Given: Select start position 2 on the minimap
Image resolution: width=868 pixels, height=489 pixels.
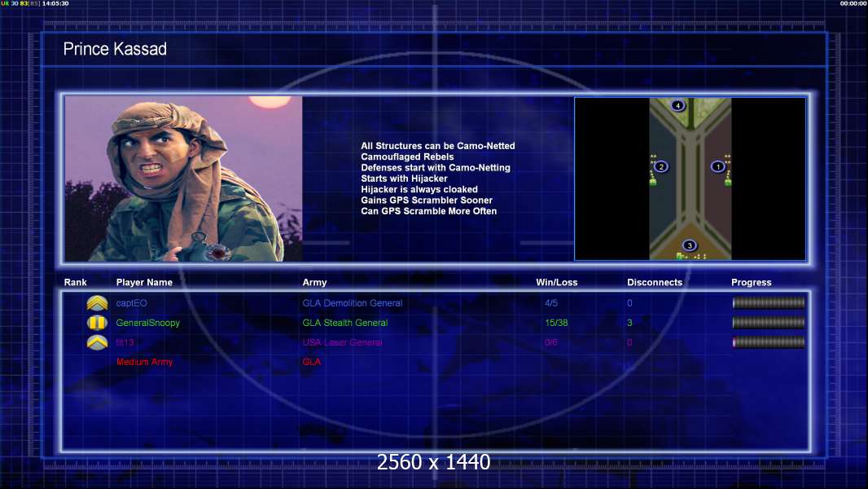Looking at the screenshot, I should click(x=661, y=166).
